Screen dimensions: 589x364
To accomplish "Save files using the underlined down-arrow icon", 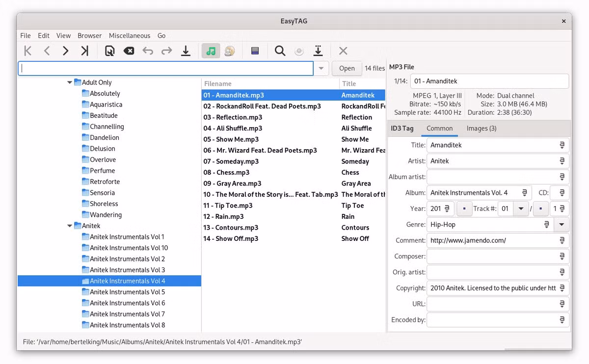I will click(x=186, y=51).
